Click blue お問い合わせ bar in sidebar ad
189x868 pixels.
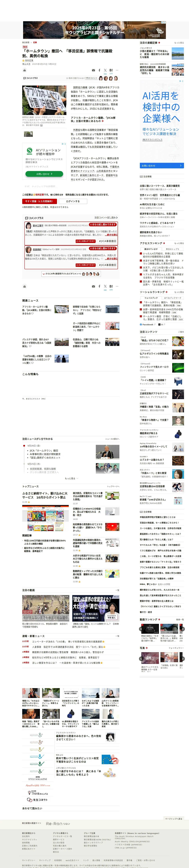(162, 165)
